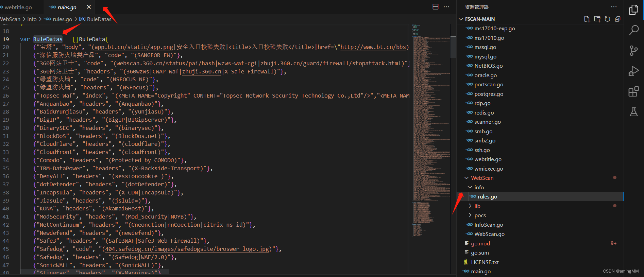Follow the BlockDos.net link in code
The width and height of the screenshot is (644, 277).
point(138,136)
